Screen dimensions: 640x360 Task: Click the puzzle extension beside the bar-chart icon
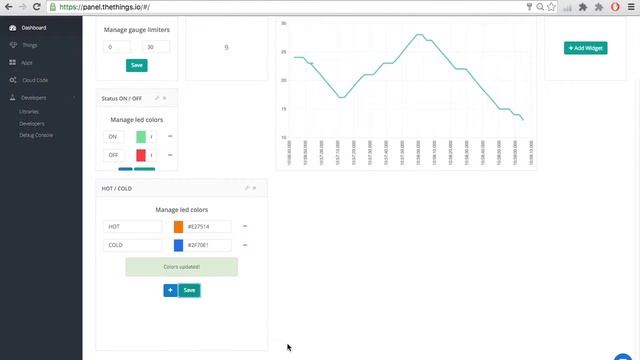pyautogui.click(x=583, y=7)
